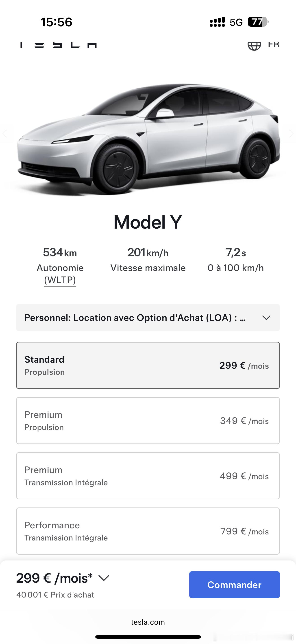This screenshot has width=296, height=644.
Task: Click the chevron in the LOA selector
Action: [x=266, y=318]
